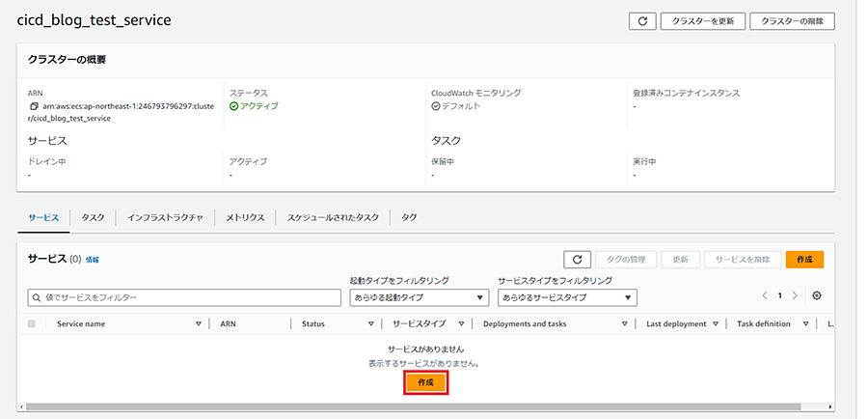Sort table by サービスタイプ arrow
The image size is (868, 419).
click(461, 324)
